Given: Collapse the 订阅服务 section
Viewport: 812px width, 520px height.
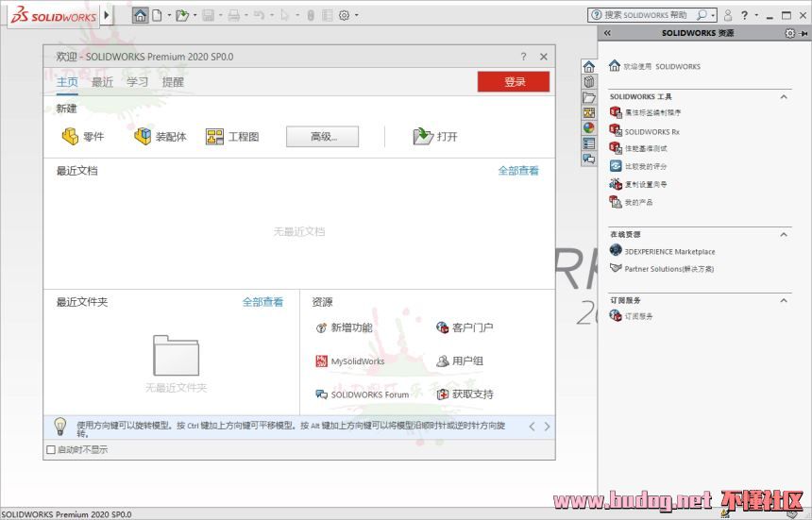Looking at the screenshot, I should (x=784, y=300).
